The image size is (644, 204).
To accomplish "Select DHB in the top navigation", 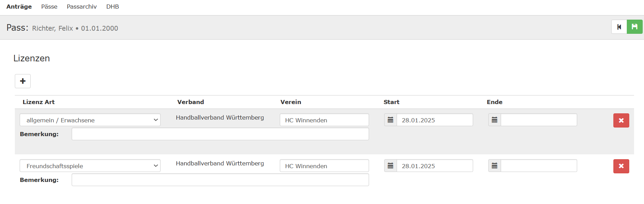I will point(113,7).
